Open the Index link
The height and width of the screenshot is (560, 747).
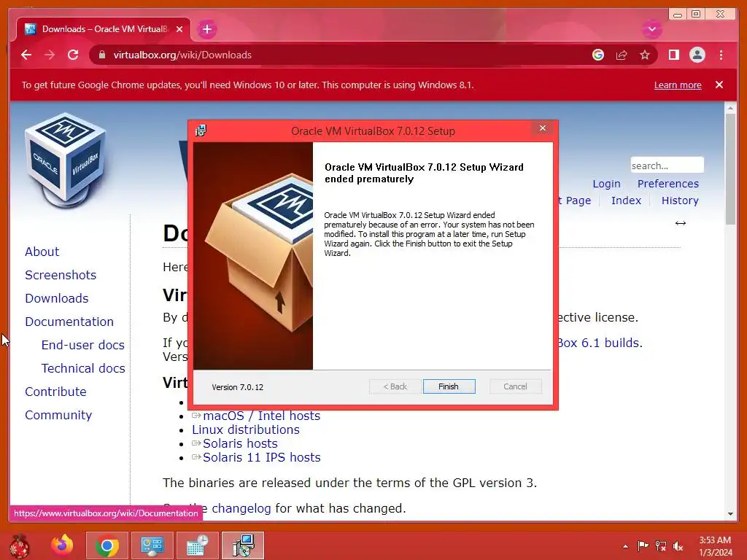[626, 201]
